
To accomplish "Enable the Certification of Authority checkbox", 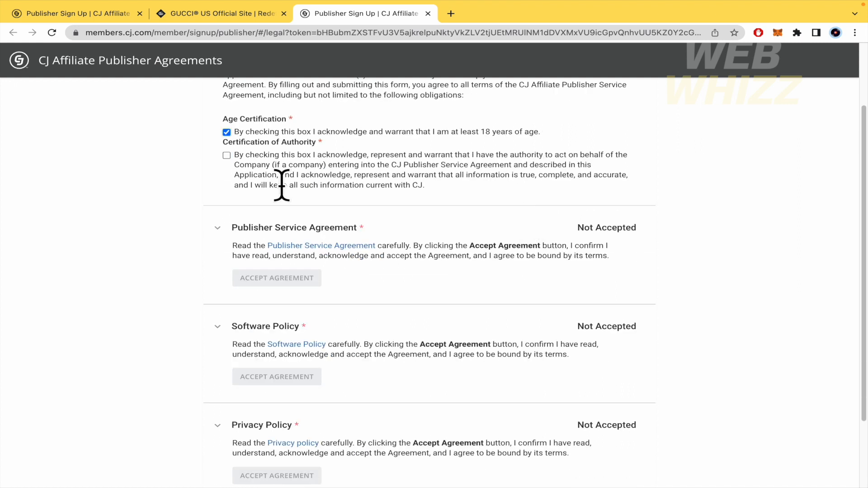I will (226, 155).
